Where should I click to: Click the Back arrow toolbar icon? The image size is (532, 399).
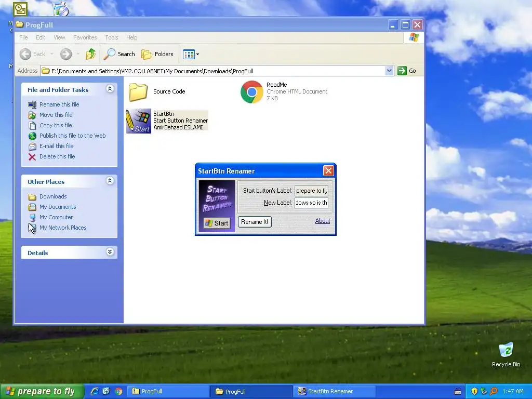pyautogui.click(x=25, y=54)
